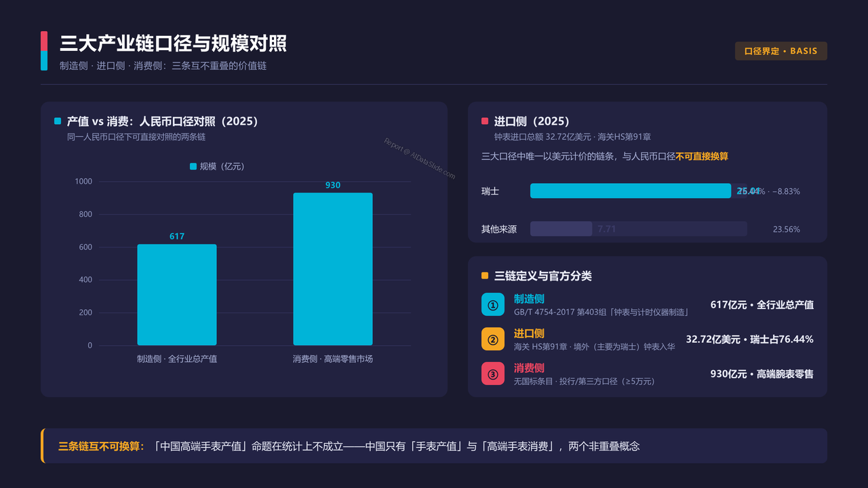This screenshot has width=868, height=488.
Task: Click the 口径界定 · BASIS badge
Action: coord(781,51)
